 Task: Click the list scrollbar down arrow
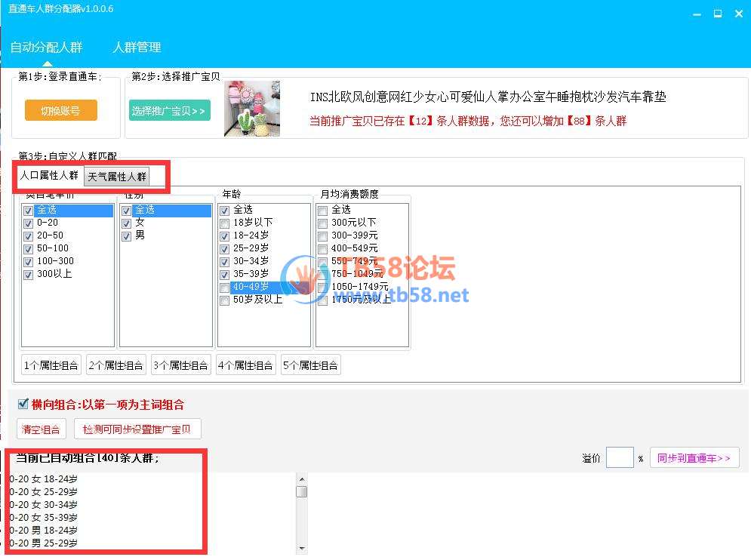tap(302, 548)
